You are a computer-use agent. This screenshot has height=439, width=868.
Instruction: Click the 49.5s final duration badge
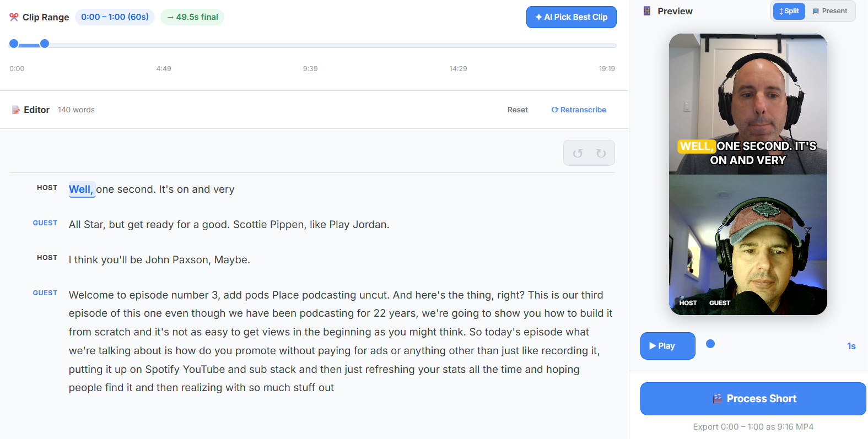[192, 17]
